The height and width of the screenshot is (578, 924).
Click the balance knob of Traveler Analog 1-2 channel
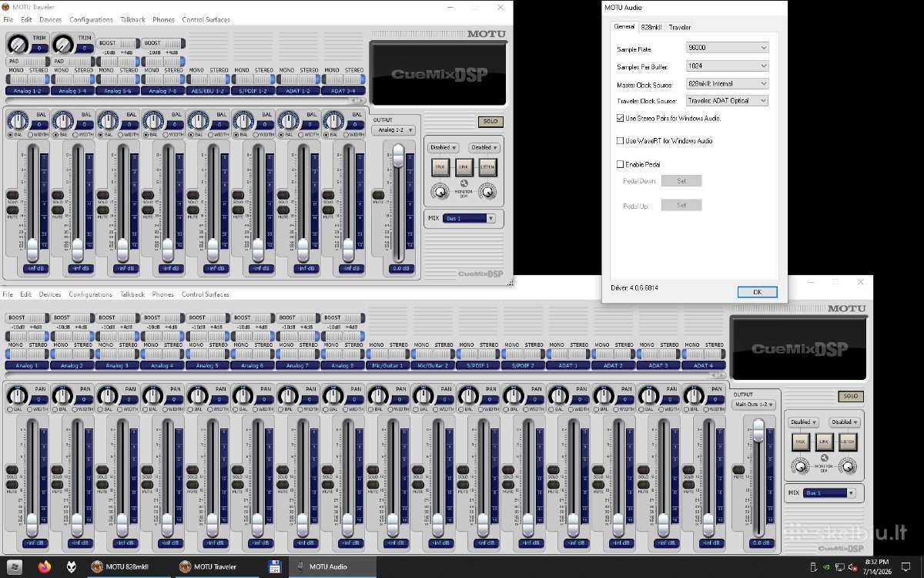18,119
